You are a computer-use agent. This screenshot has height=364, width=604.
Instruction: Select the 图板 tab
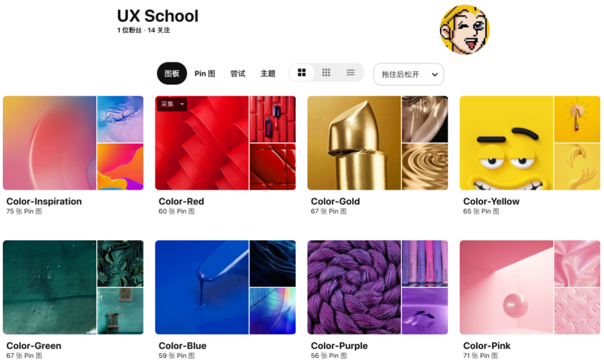point(172,73)
